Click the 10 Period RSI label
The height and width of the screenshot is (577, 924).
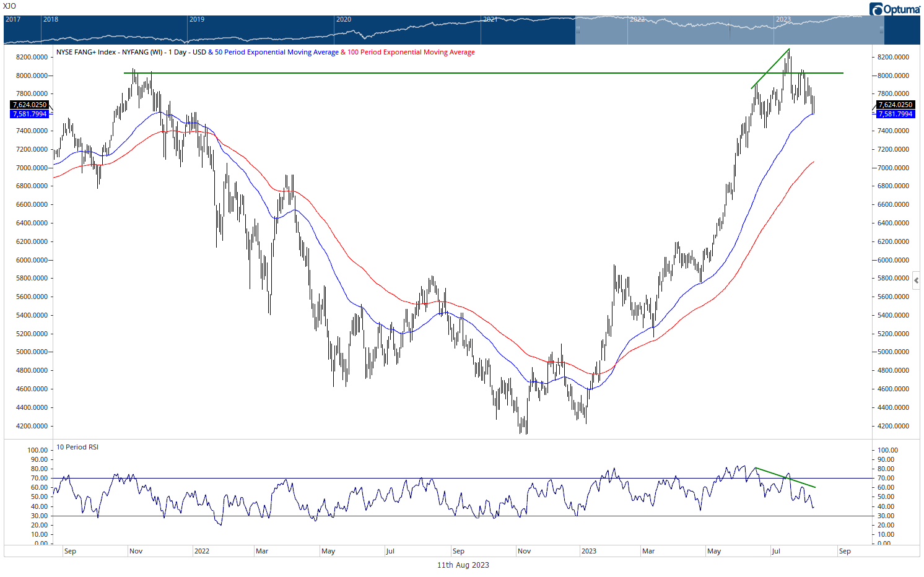[77, 447]
